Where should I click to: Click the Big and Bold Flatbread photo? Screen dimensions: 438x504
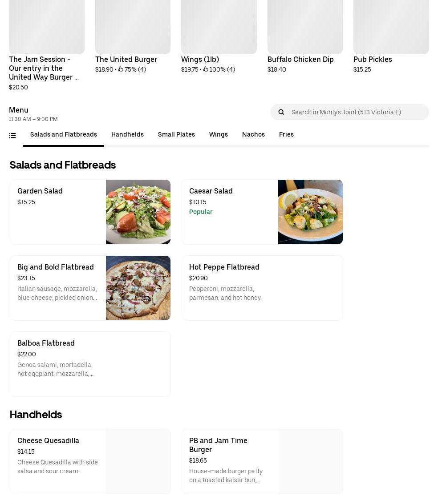pos(138,288)
